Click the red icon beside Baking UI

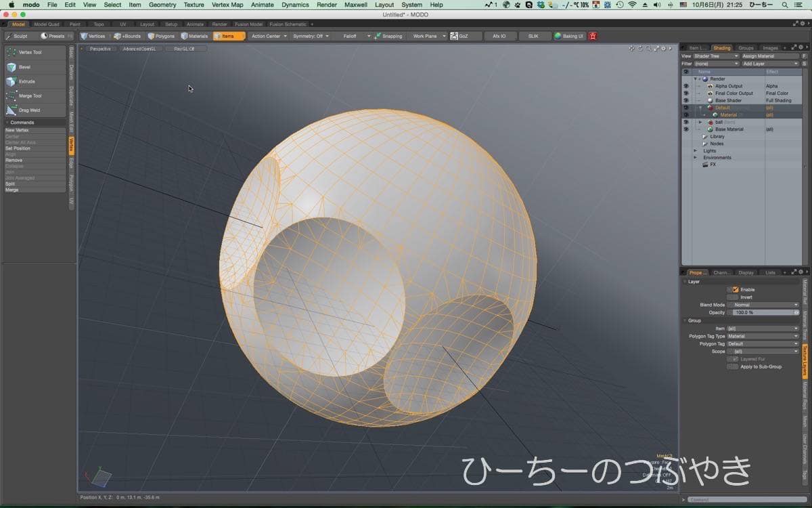[593, 36]
